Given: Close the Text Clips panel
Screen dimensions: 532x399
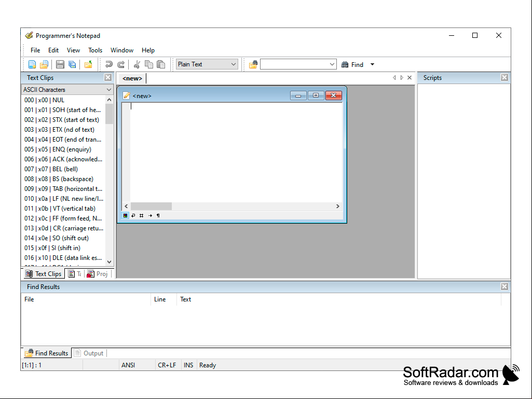Looking at the screenshot, I should 108,77.
